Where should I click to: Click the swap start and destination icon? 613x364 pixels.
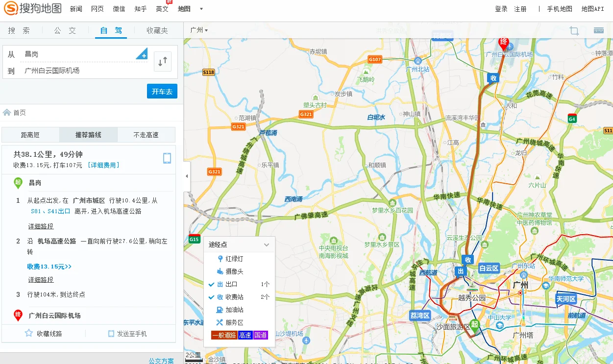coord(163,61)
